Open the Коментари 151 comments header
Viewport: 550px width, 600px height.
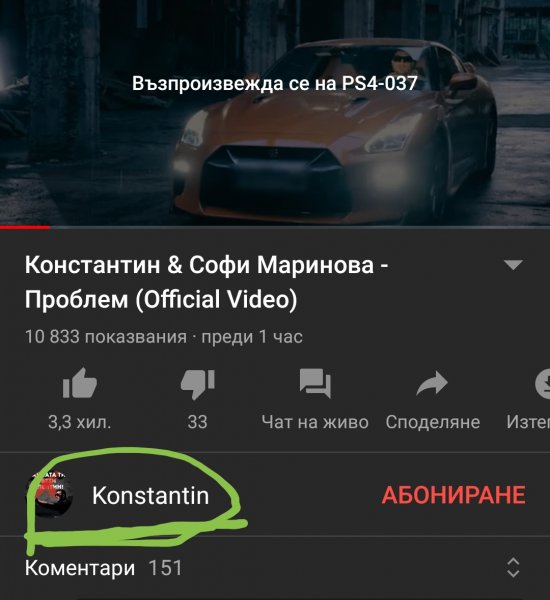[x=103, y=568]
